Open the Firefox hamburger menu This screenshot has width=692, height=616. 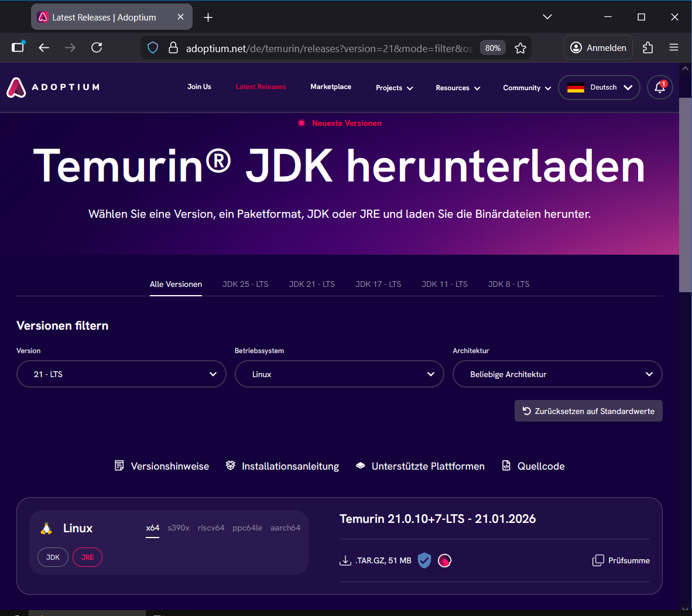point(674,48)
